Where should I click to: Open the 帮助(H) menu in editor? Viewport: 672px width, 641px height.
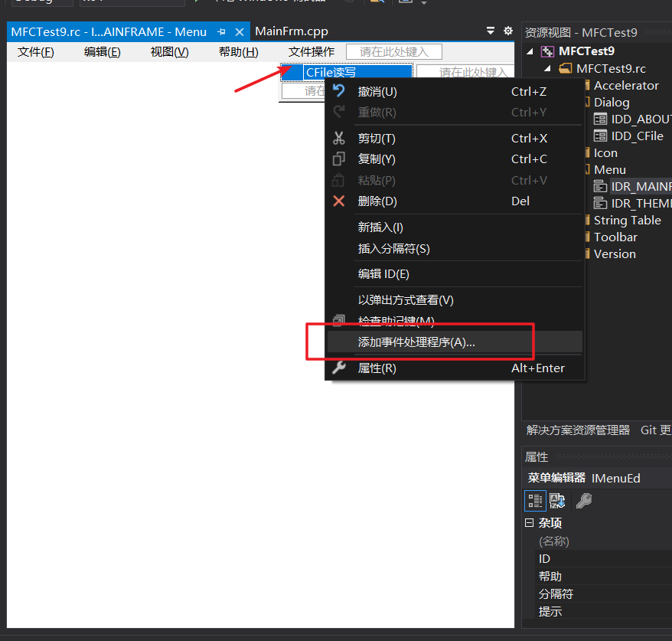[238, 52]
